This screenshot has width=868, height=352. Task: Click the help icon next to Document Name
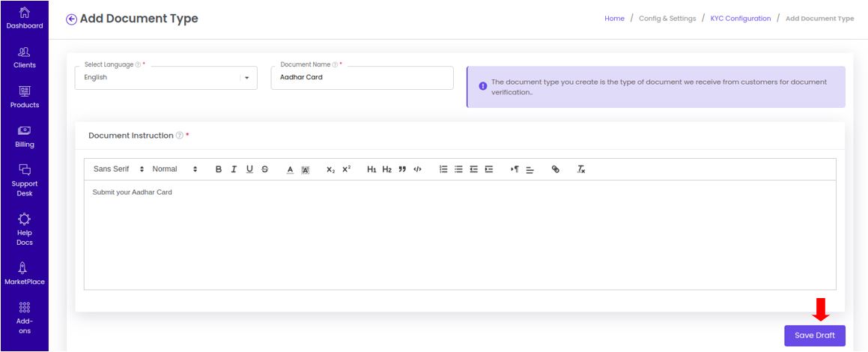pyautogui.click(x=335, y=64)
